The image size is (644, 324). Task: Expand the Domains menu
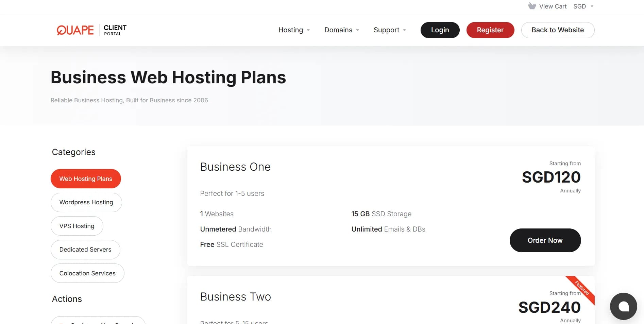[x=341, y=30]
